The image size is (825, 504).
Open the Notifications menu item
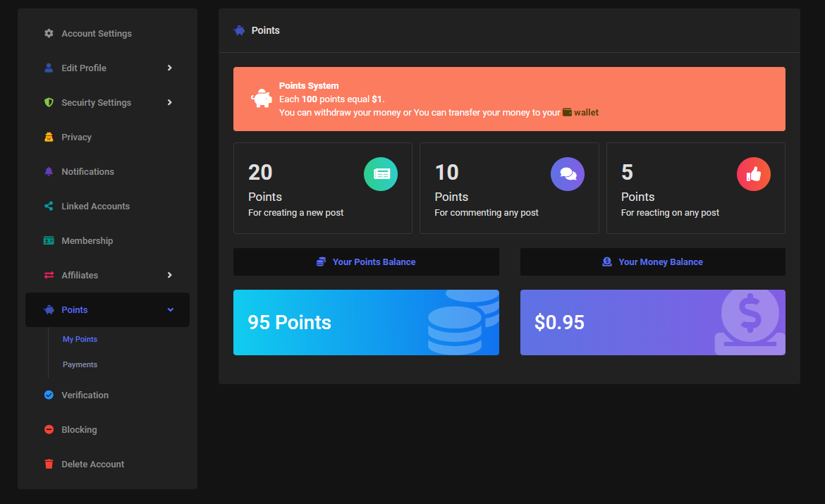coord(107,171)
